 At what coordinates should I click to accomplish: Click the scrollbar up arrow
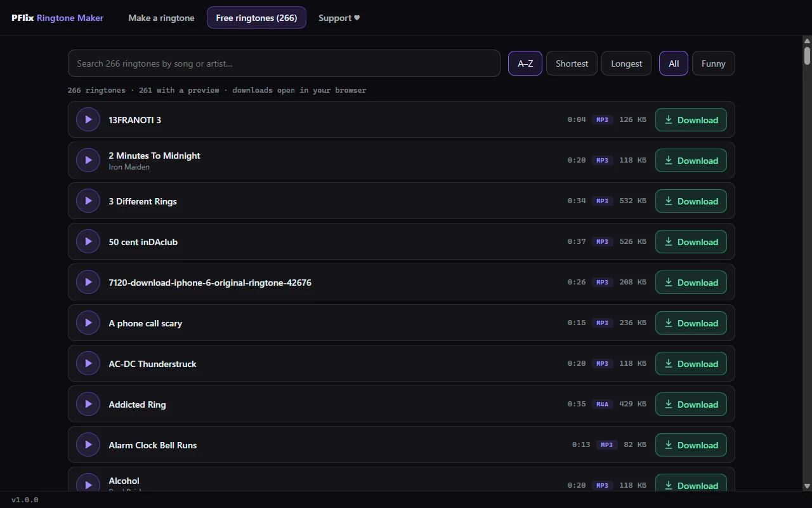coord(807,41)
